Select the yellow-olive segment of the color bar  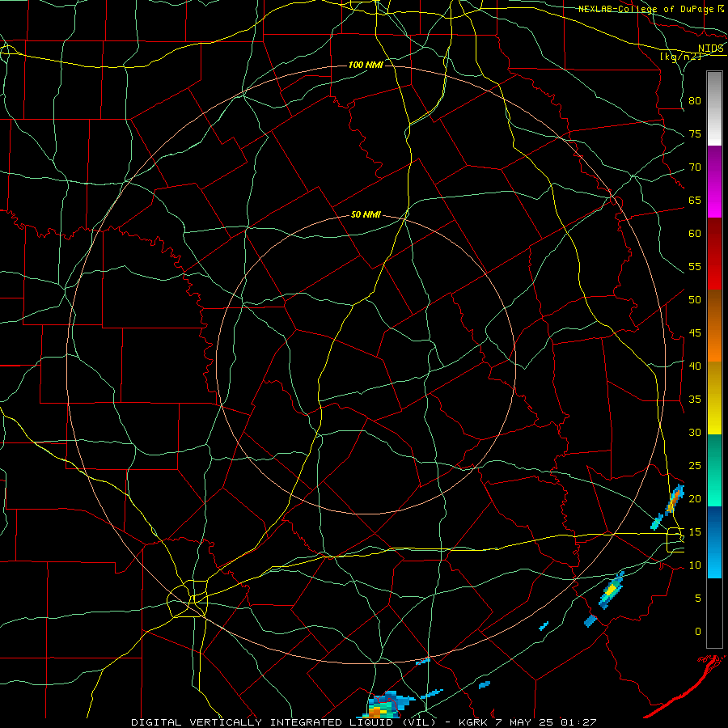click(x=714, y=398)
